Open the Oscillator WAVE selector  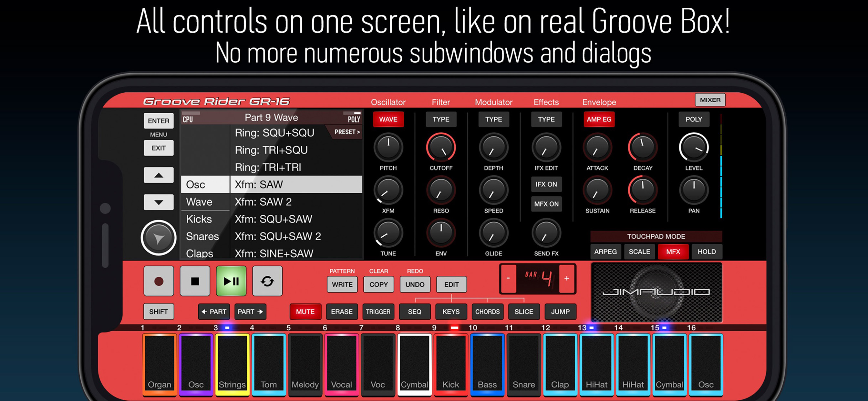coord(388,119)
